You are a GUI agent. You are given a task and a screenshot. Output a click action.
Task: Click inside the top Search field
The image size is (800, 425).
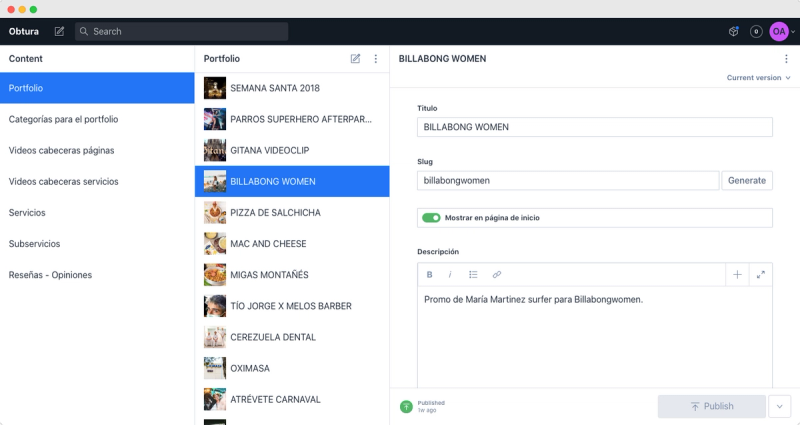182,32
